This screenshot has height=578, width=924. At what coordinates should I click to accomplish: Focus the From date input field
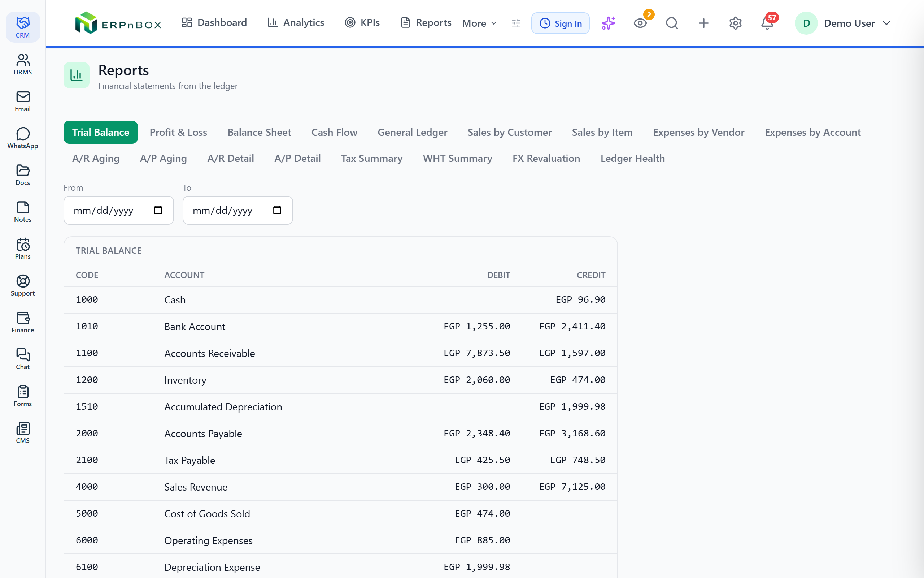(119, 210)
